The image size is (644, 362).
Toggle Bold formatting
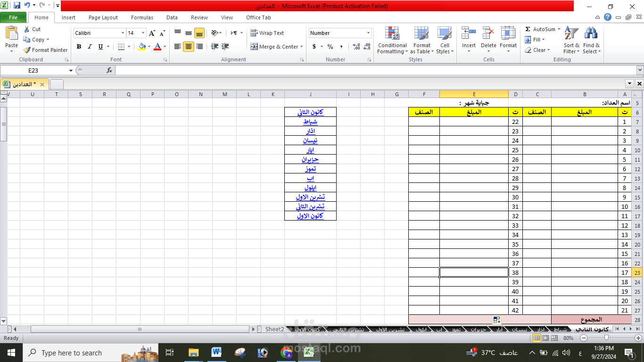coord(79,47)
